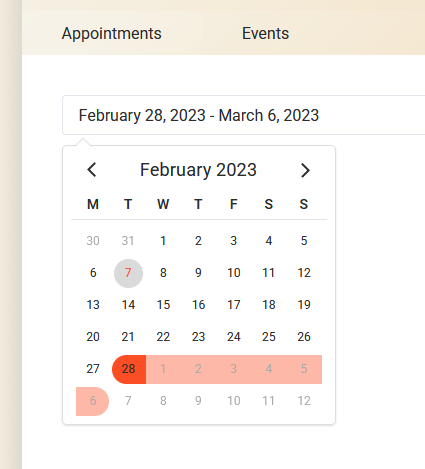
Task: Go to next month with right chevron
Action: 305,170
